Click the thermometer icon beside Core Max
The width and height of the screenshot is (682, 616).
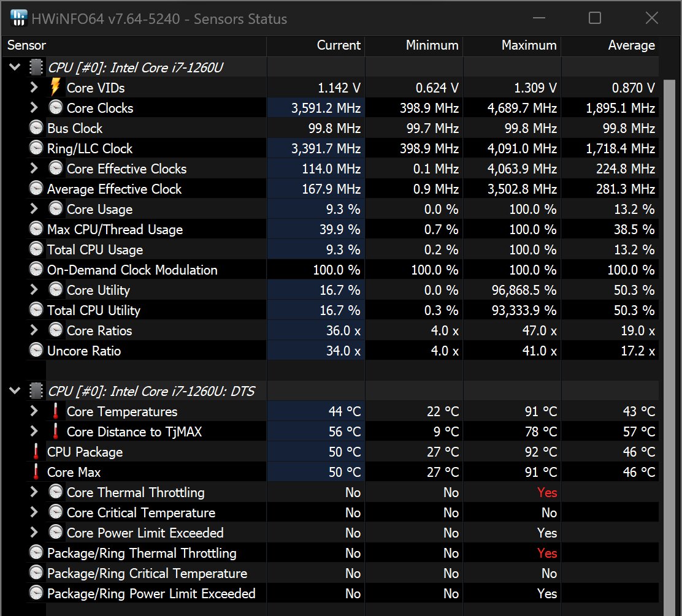click(36, 472)
